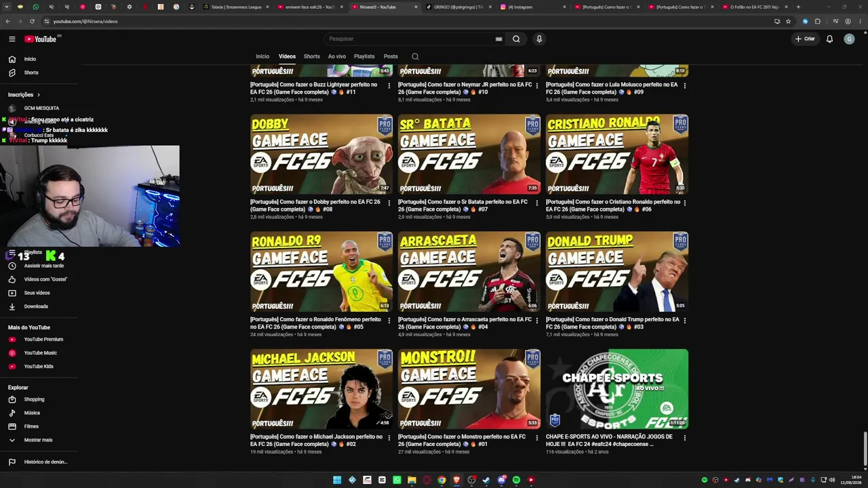
Task: Open options menu for Arrascaeta video
Action: pos(537,321)
